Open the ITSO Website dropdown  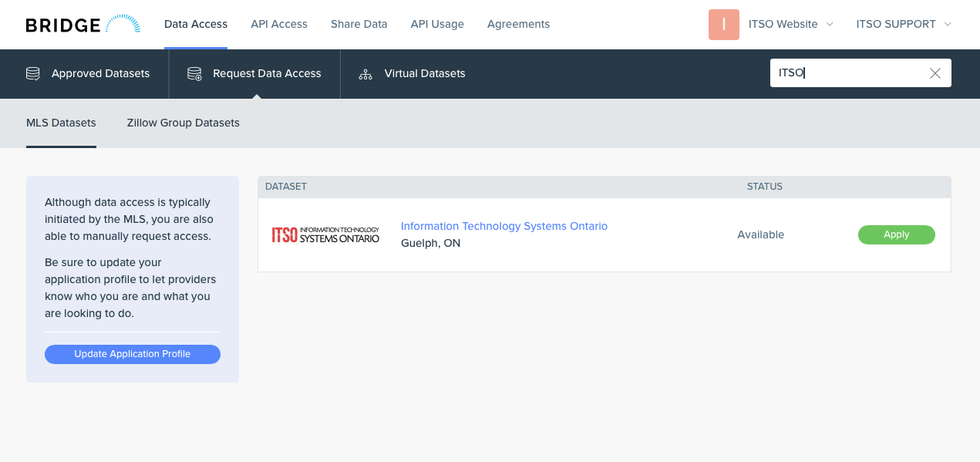point(783,24)
